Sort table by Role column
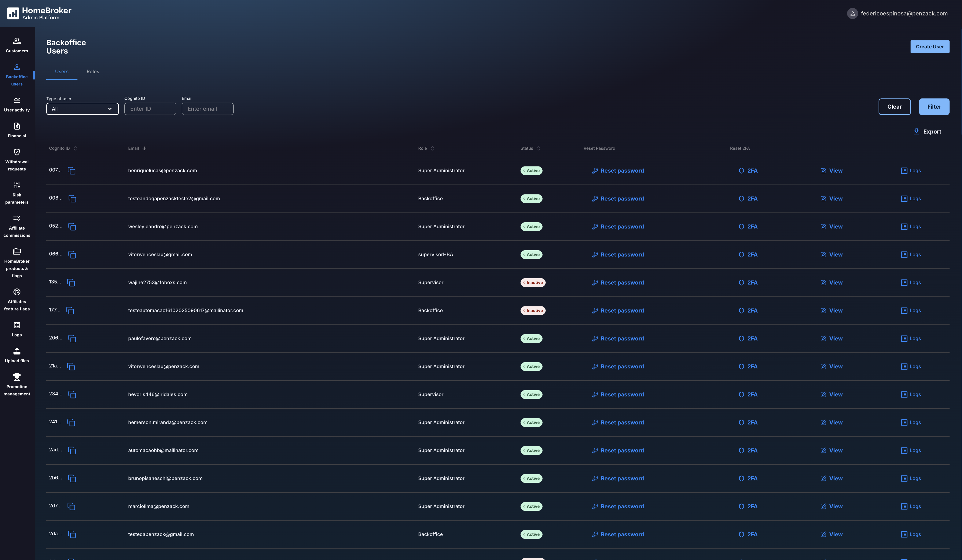Image resolution: width=962 pixels, height=560 pixels. [432, 148]
